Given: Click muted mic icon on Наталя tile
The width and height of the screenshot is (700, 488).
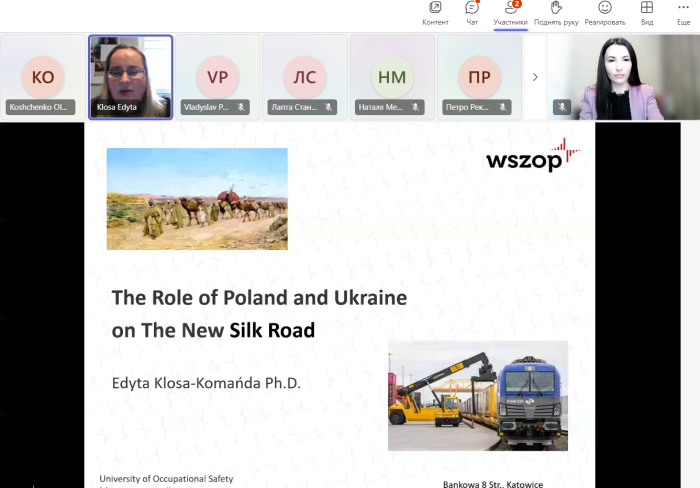Looking at the screenshot, I should click(x=417, y=107).
